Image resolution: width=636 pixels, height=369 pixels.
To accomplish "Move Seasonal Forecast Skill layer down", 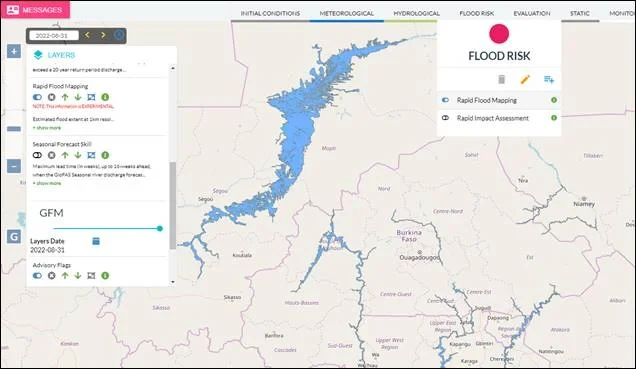I will point(78,155).
